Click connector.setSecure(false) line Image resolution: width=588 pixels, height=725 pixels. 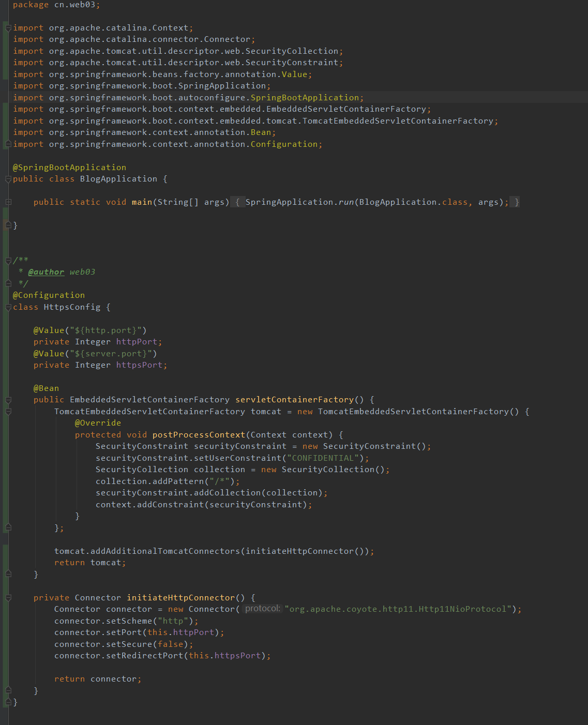point(124,644)
